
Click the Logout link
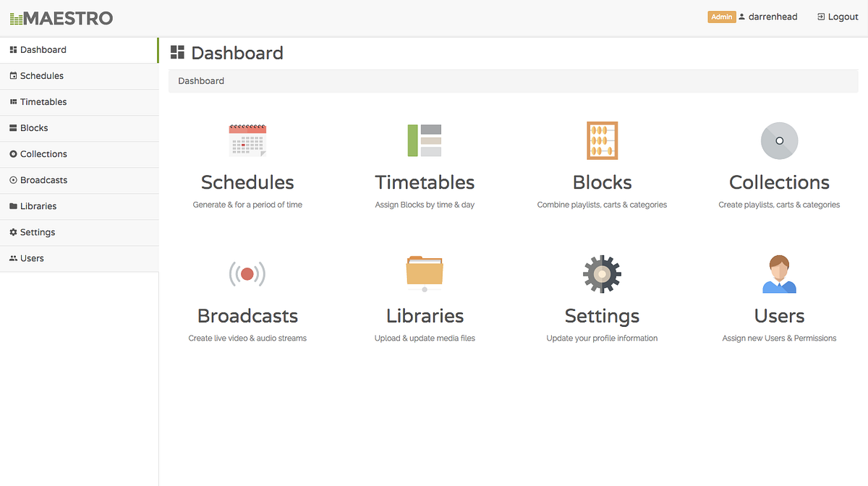(838, 17)
